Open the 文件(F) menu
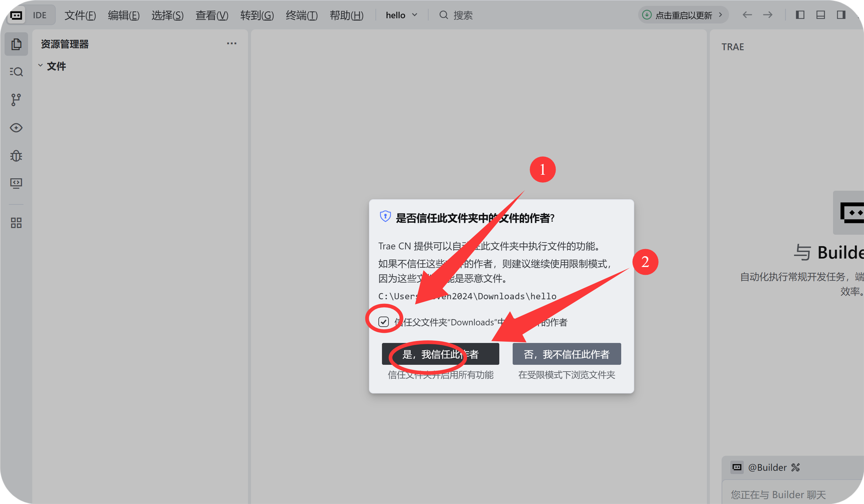Screen dimensions: 864x504 pos(80,15)
